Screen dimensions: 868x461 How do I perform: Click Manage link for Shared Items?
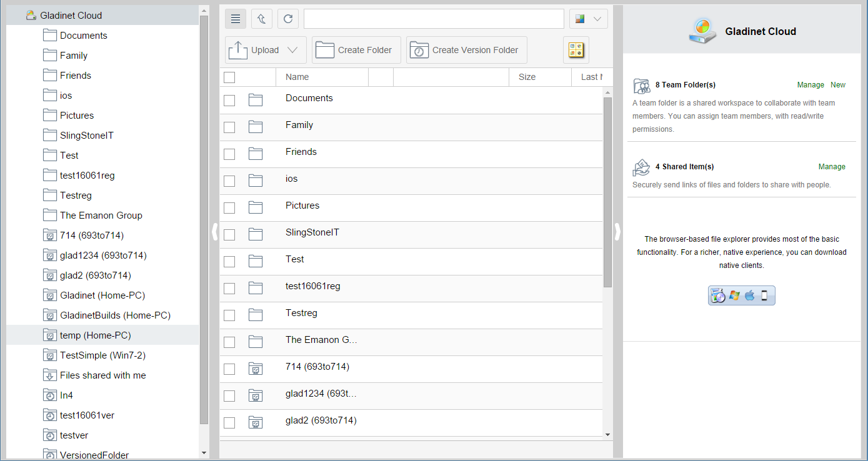832,167
